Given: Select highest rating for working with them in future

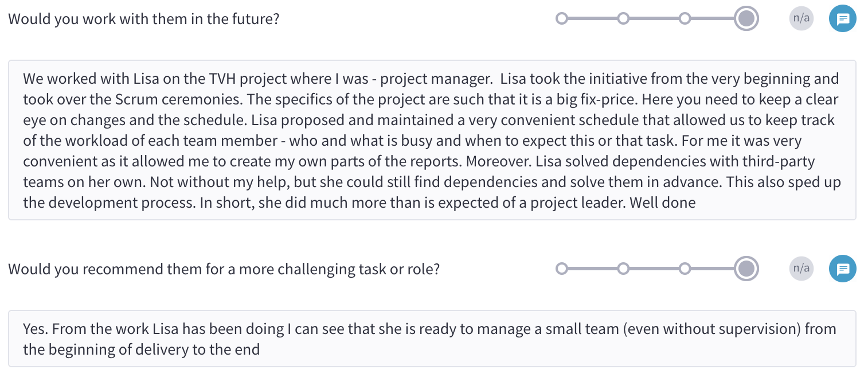Looking at the screenshot, I should click(x=746, y=19).
